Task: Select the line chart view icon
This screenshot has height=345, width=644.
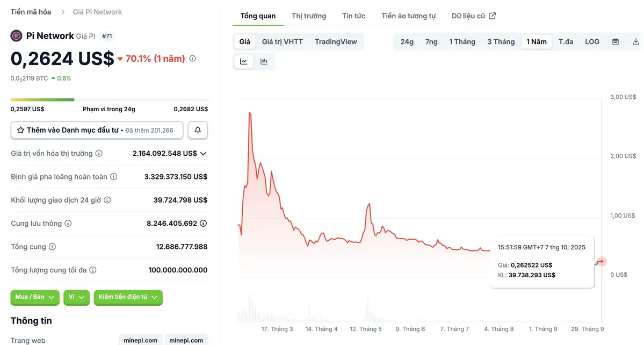Action: coord(243,61)
